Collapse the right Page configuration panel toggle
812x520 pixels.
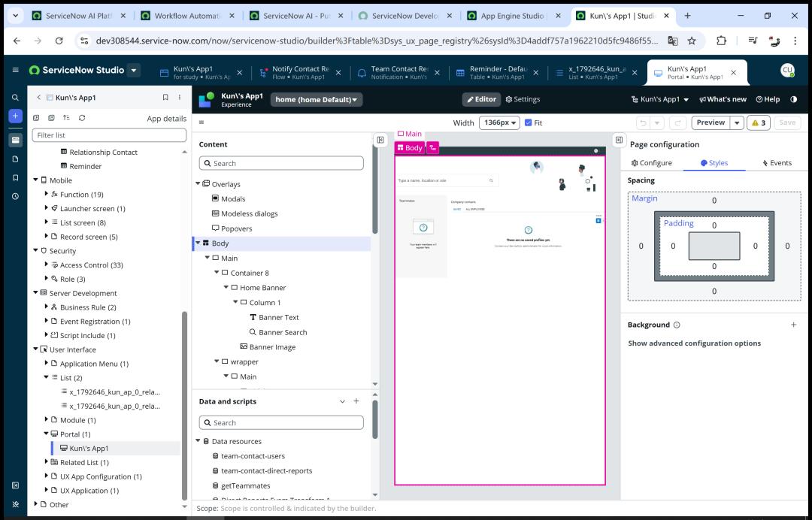pyautogui.click(x=619, y=140)
